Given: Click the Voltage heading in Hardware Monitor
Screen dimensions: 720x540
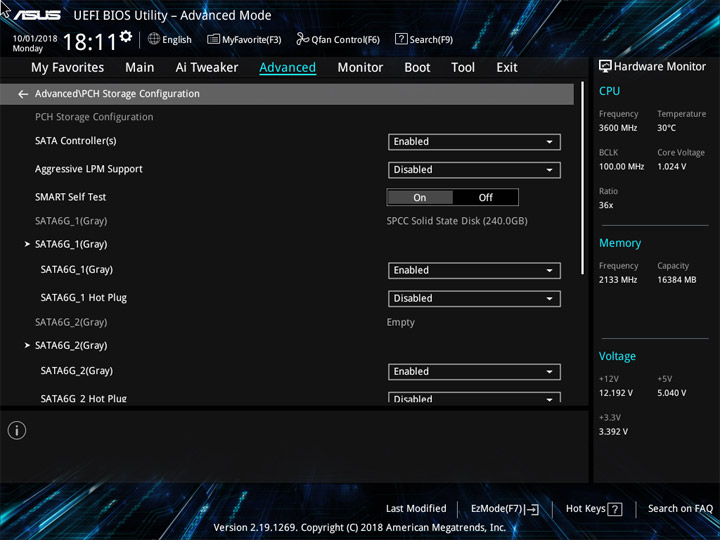Looking at the screenshot, I should [x=617, y=356].
